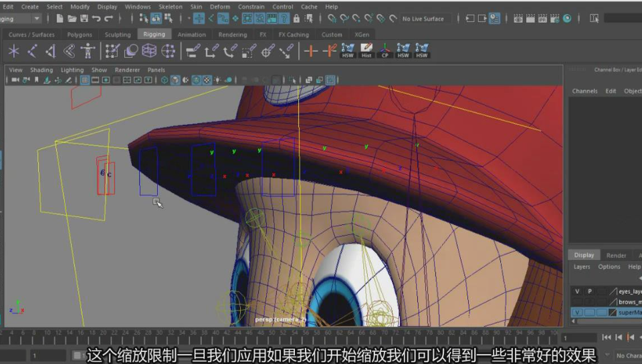642x364 pixels.
Task: Toggle the viewport Use All Lights bulb icon
Action: tap(218, 80)
